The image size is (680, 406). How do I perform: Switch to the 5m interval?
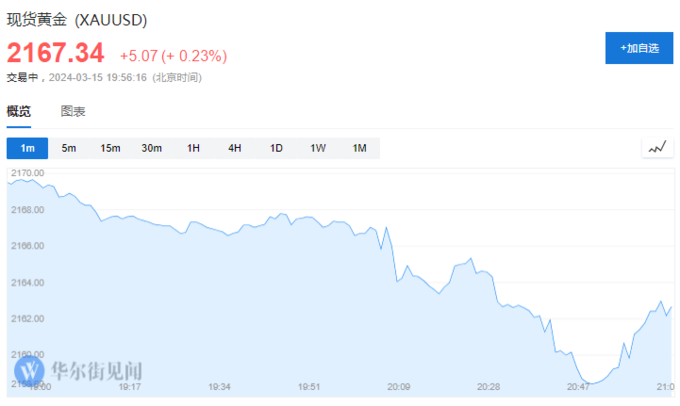click(69, 148)
